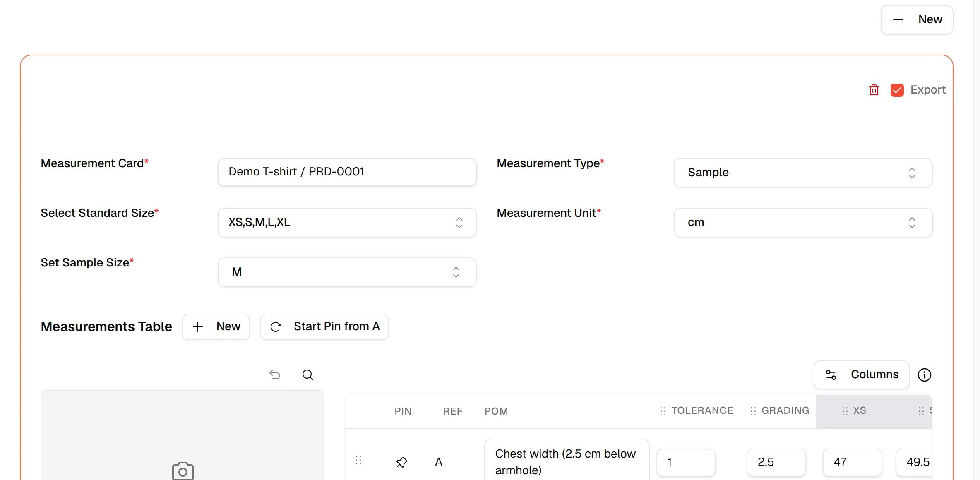Click the TOLERANCE column drag handle

point(663,411)
